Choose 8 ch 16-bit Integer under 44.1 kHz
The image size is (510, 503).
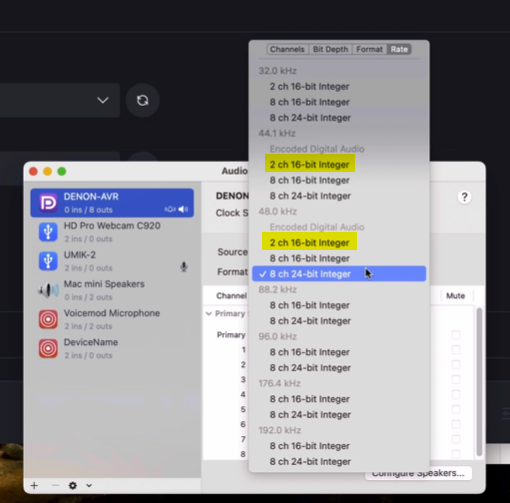(339, 180)
